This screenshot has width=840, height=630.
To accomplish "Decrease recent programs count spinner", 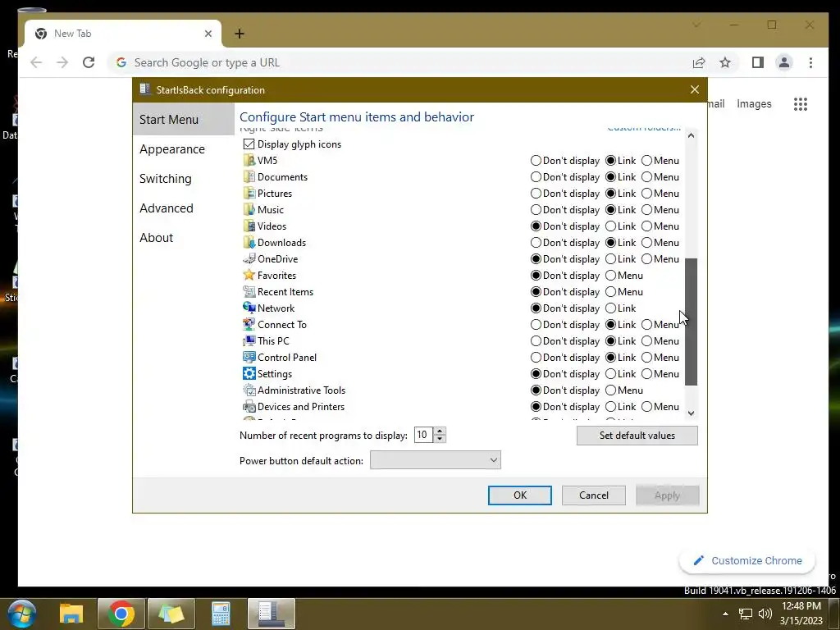I will (440, 439).
